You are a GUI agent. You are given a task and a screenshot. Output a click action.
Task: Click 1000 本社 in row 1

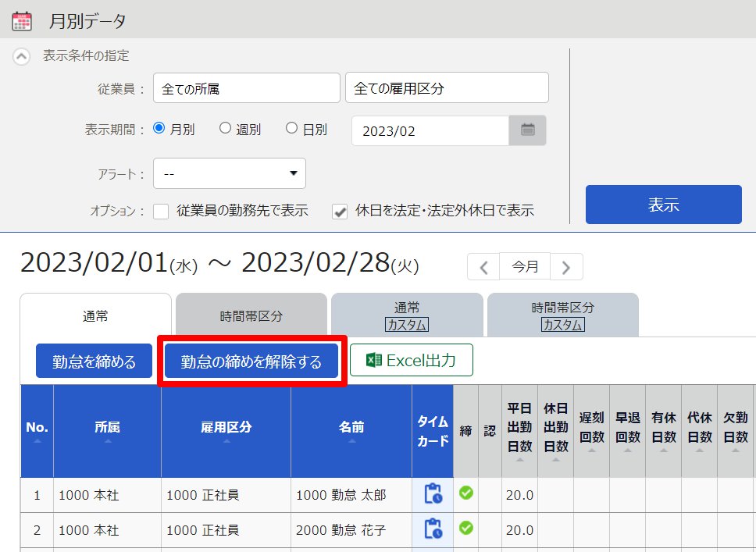click(89, 495)
